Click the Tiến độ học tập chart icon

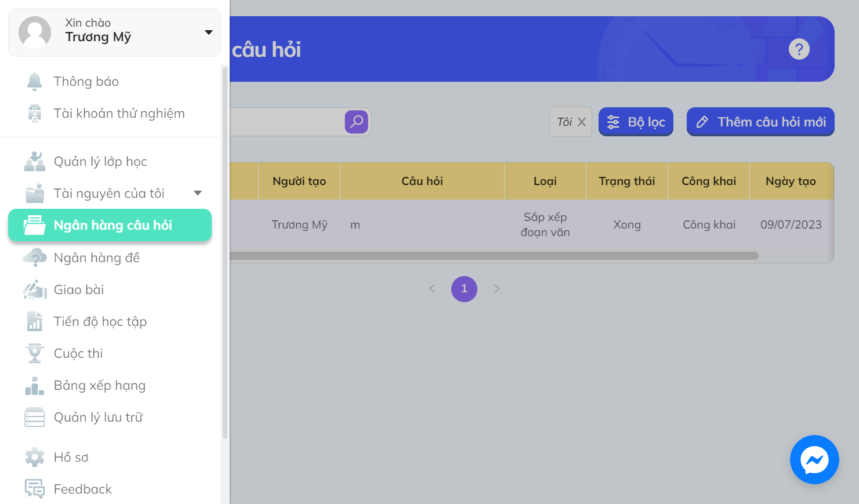pyautogui.click(x=35, y=321)
